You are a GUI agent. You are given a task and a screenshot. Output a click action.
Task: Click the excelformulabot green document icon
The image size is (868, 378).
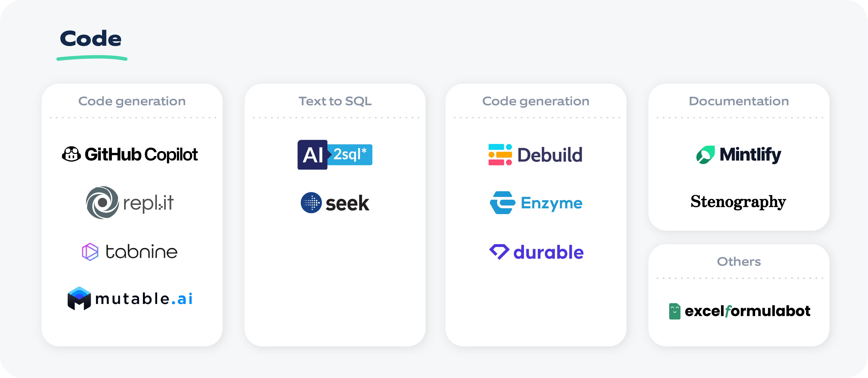tap(675, 311)
